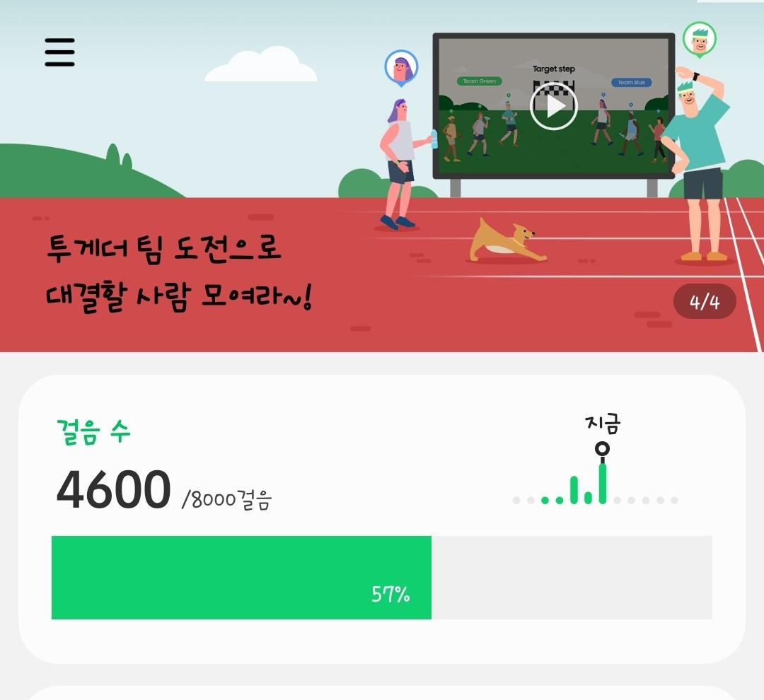Tap the 지금 marker on hourly chart
The width and height of the screenshot is (764, 700).
tap(603, 424)
